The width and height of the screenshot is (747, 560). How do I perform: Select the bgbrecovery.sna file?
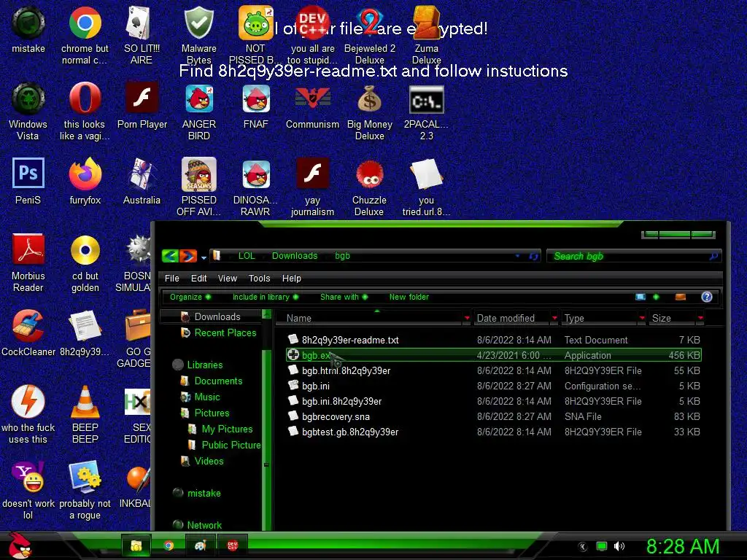(x=336, y=416)
